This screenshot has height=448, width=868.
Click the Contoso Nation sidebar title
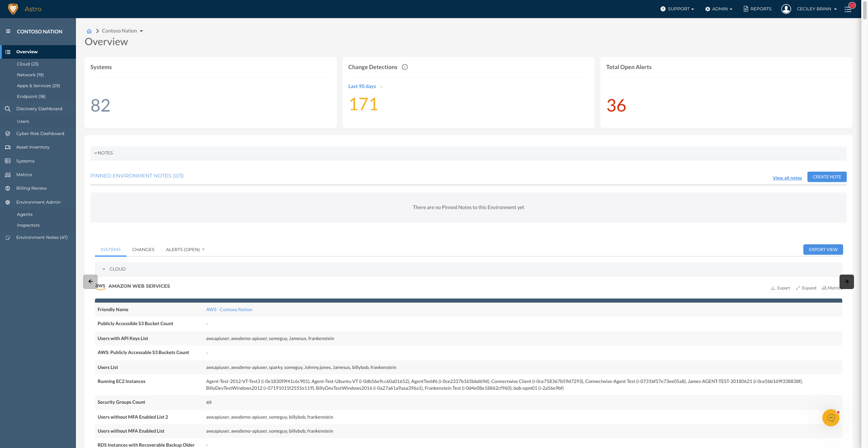point(40,32)
